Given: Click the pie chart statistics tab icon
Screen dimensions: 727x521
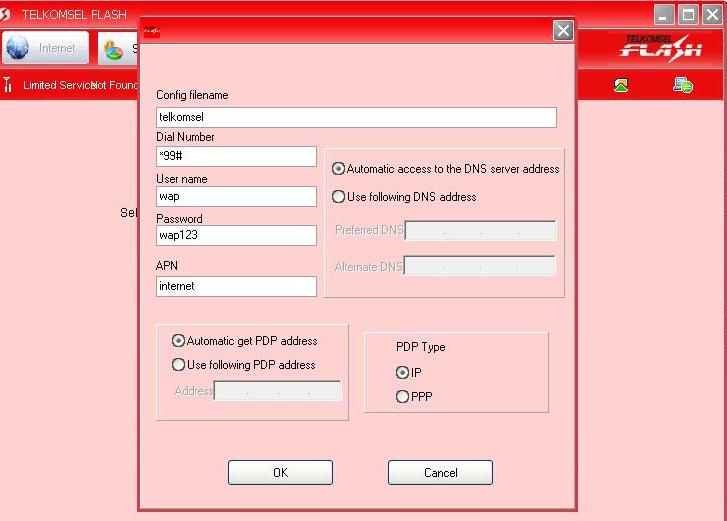Looking at the screenshot, I should tap(113, 51).
